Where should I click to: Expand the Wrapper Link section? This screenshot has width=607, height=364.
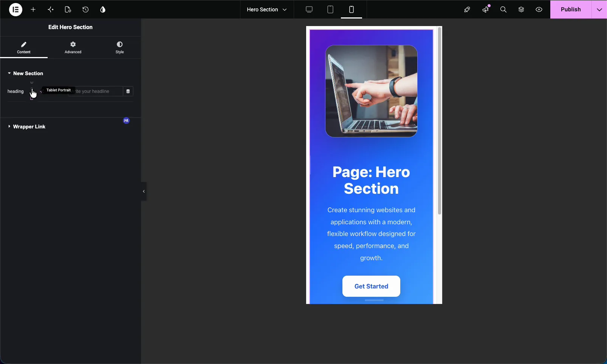[27, 126]
